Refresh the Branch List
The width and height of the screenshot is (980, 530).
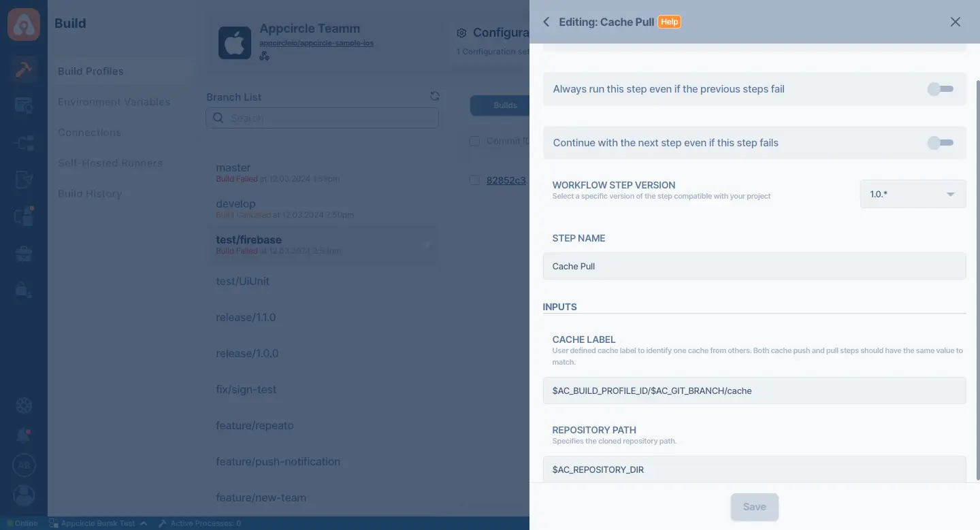[x=435, y=97]
